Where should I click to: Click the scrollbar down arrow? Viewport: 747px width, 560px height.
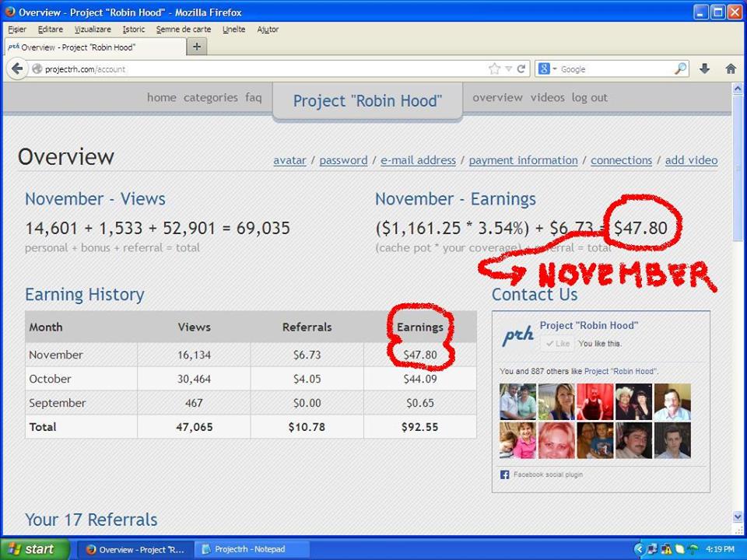(738, 516)
